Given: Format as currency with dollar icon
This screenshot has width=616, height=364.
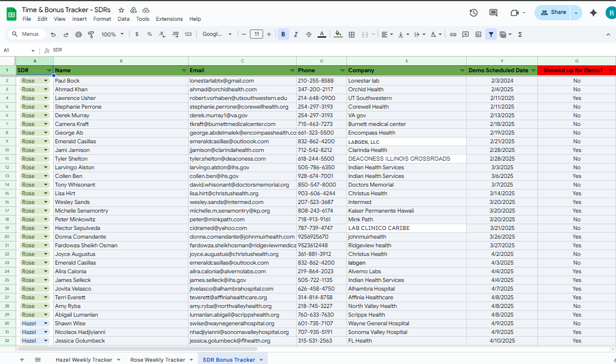Looking at the screenshot, I should (x=137, y=35).
